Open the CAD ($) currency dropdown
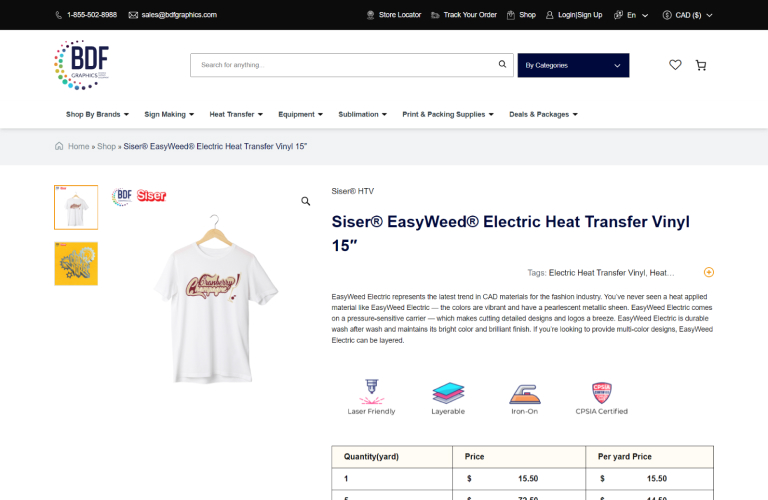This screenshot has height=500, width=768. pyautogui.click(x=687, y=15)
